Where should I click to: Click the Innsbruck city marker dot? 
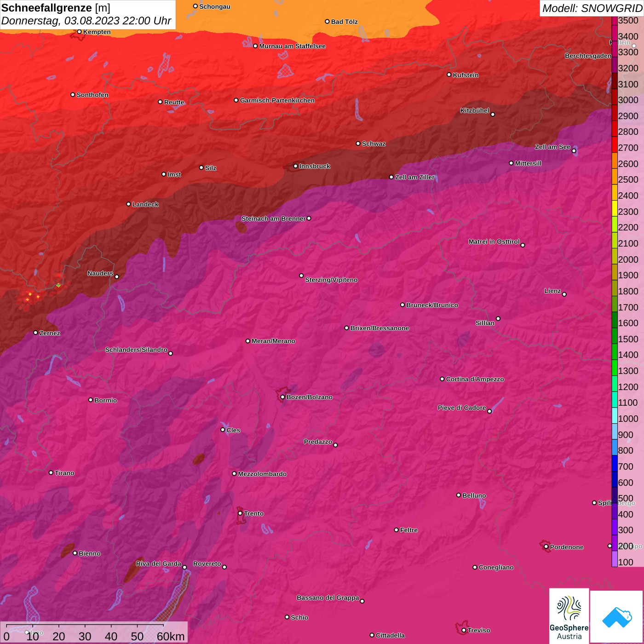(x=296, y=166)
